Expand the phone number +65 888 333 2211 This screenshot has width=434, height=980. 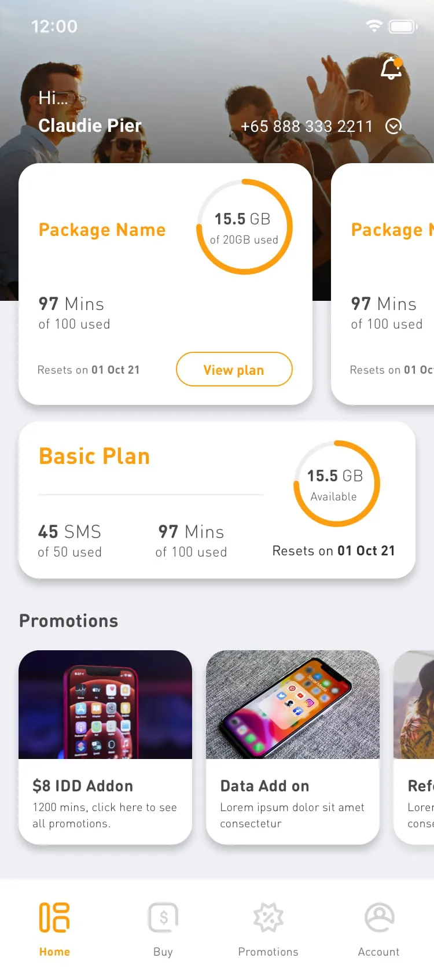307,126
